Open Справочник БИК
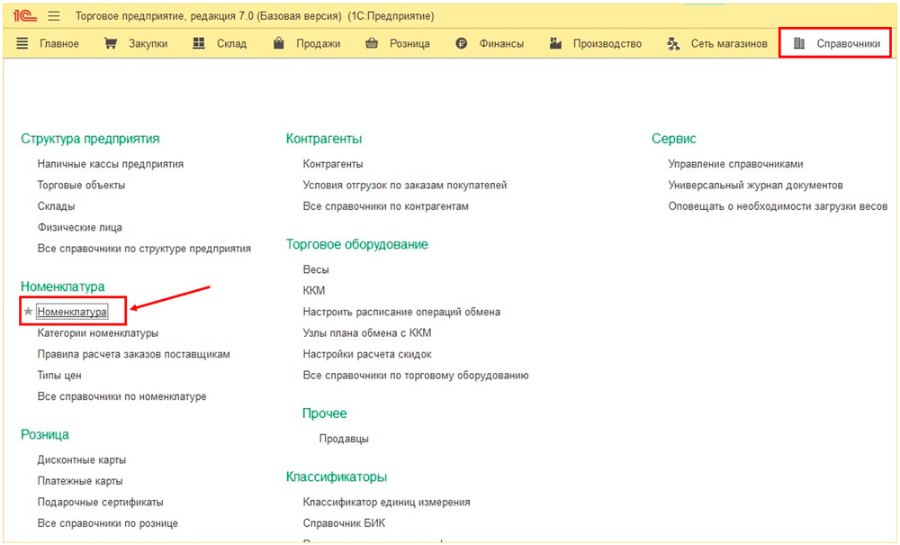This screenshot has width=900, height=545. pyautogui.click(x=344, y=524)
